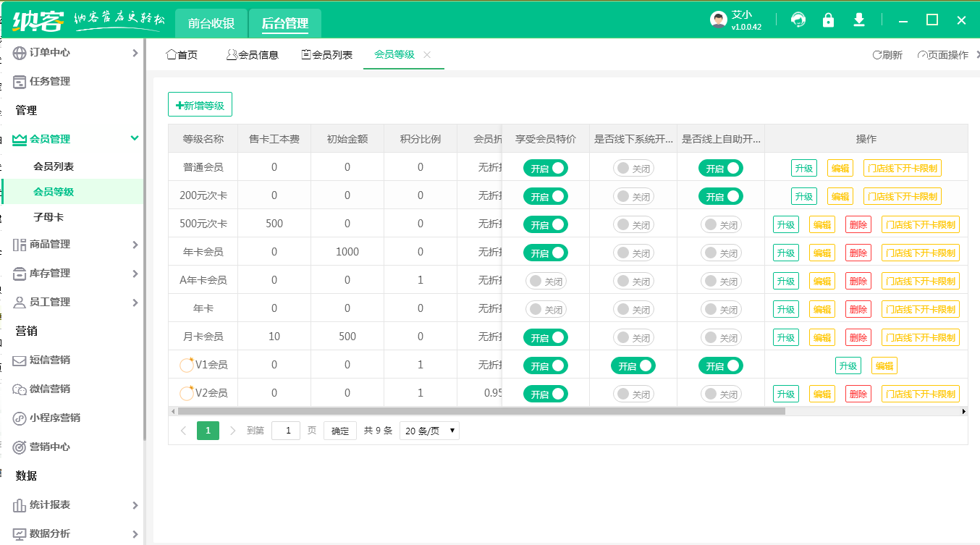This screenshot has width=980, height=545.
Task: Click the download icon in title bar
Action: 858,20
